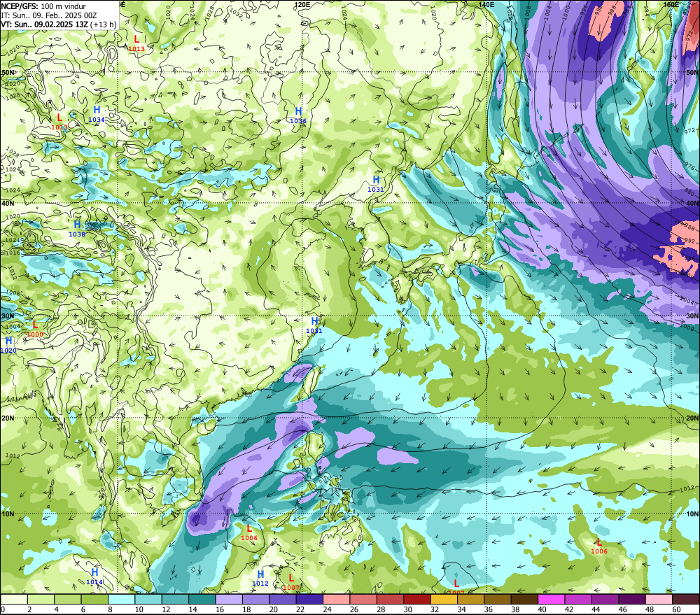Click the H 1038 high pressure marker
Viewport: 700px width, 615px height.
[x=77, y=229]
